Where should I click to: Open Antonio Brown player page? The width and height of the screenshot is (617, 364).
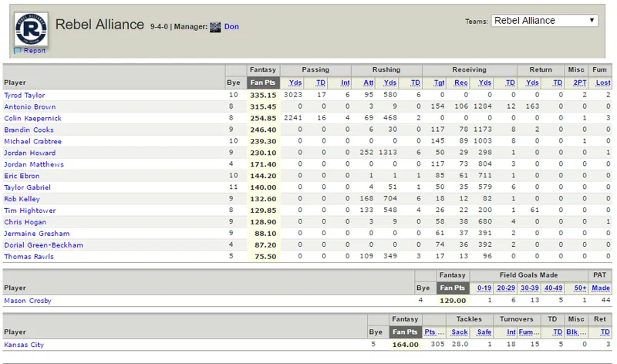point(30,106)
